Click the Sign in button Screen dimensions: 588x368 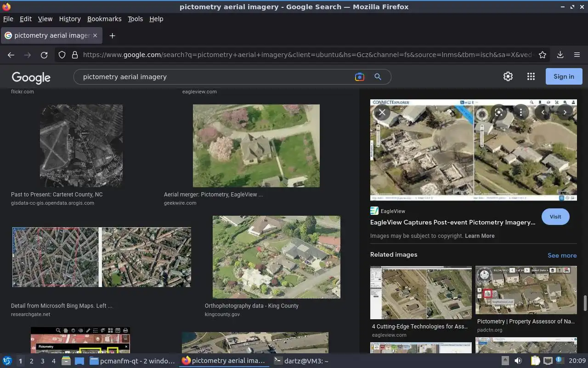pyautogui.click(x=564, y=77)
